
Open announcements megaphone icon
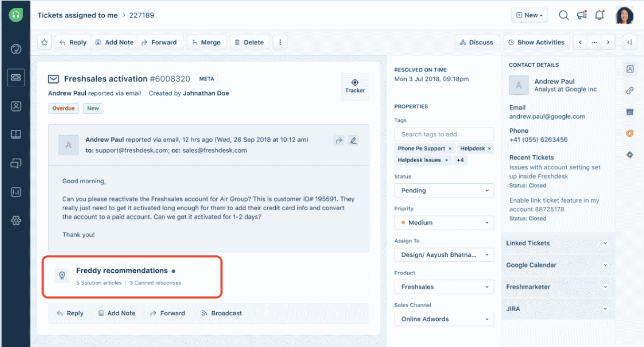tap(581, 15)
